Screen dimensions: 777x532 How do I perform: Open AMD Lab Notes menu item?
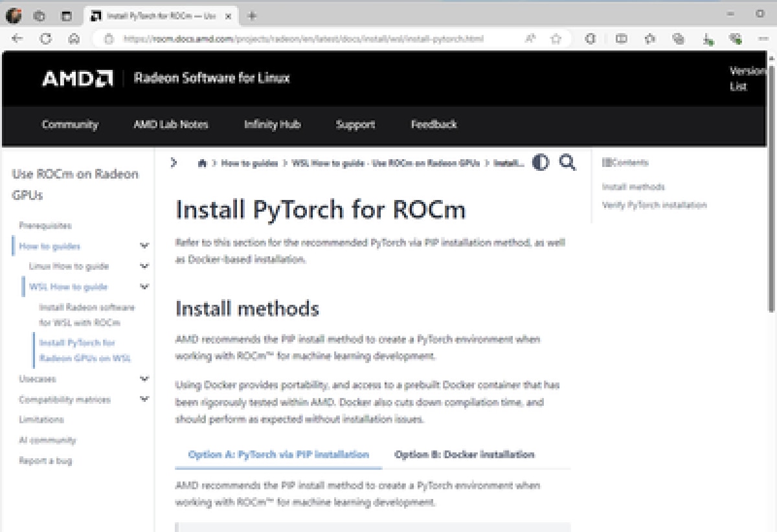[171, 124]
